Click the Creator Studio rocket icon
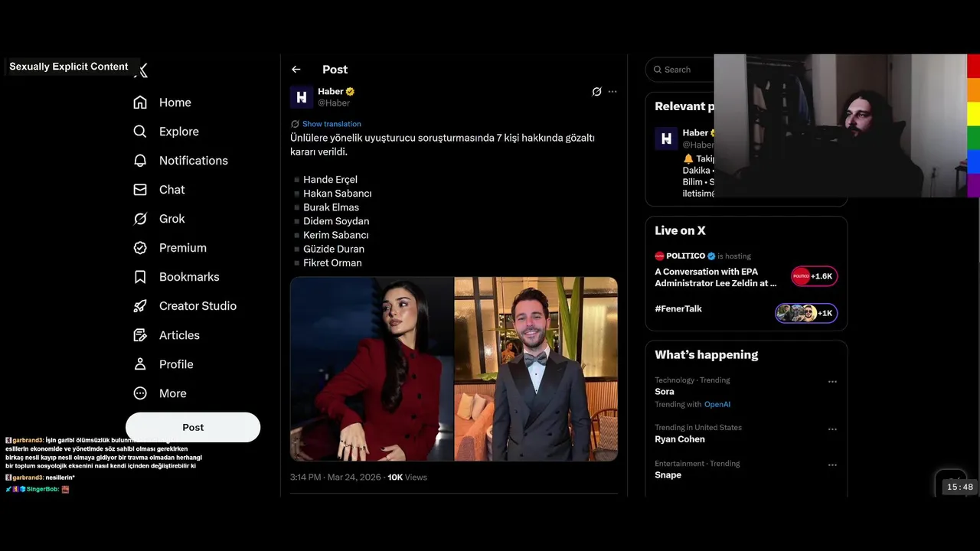Screen dimensions: 980x551 pos(140,306)
